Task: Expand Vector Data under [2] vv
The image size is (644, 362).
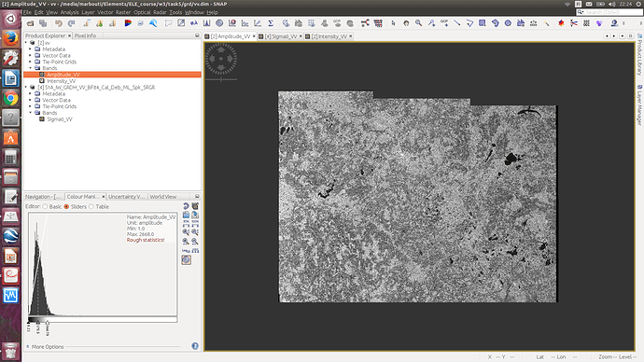Action: (x=31, y=55)
